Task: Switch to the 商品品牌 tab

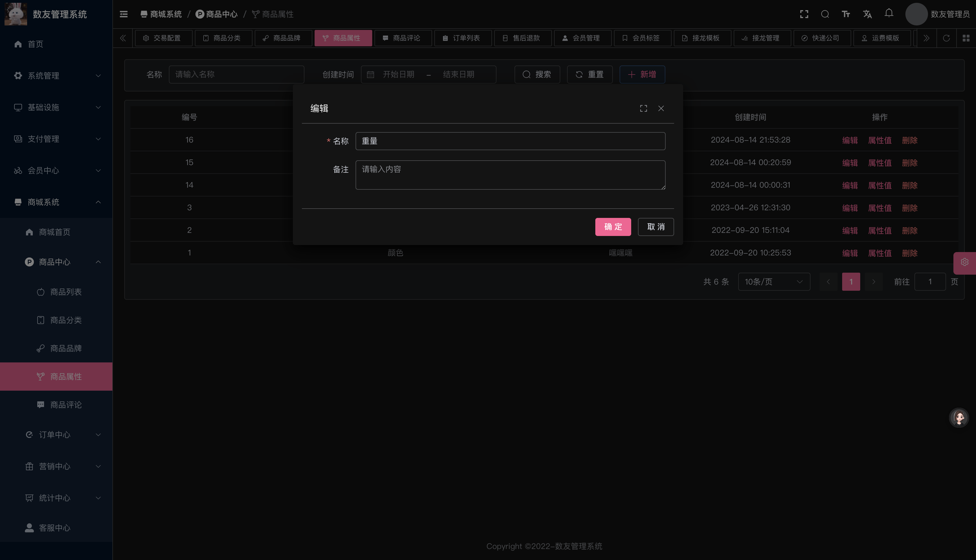Action: 283,38
